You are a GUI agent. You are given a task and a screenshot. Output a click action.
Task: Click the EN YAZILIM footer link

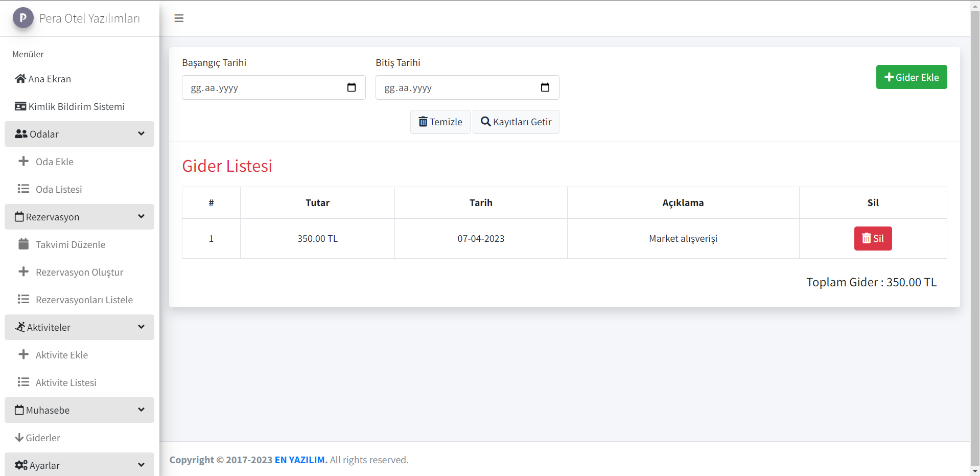300,460
